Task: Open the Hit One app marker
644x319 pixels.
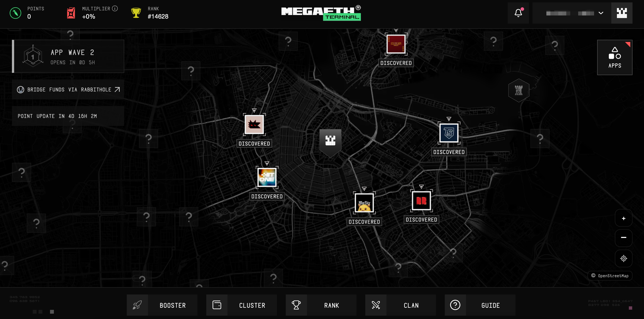Action: [267, 177]
